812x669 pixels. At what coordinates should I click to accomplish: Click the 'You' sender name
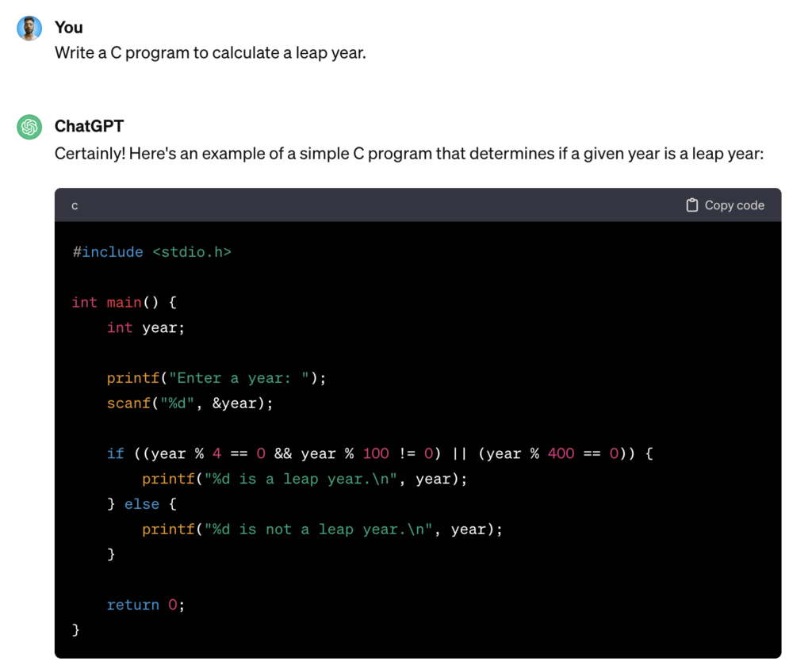tap(69, 28)
